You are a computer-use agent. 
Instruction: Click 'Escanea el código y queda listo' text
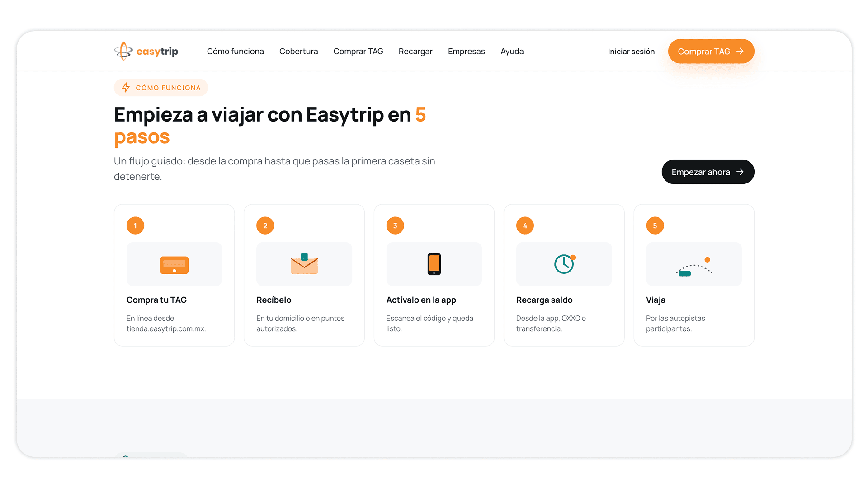pos(429,324)
